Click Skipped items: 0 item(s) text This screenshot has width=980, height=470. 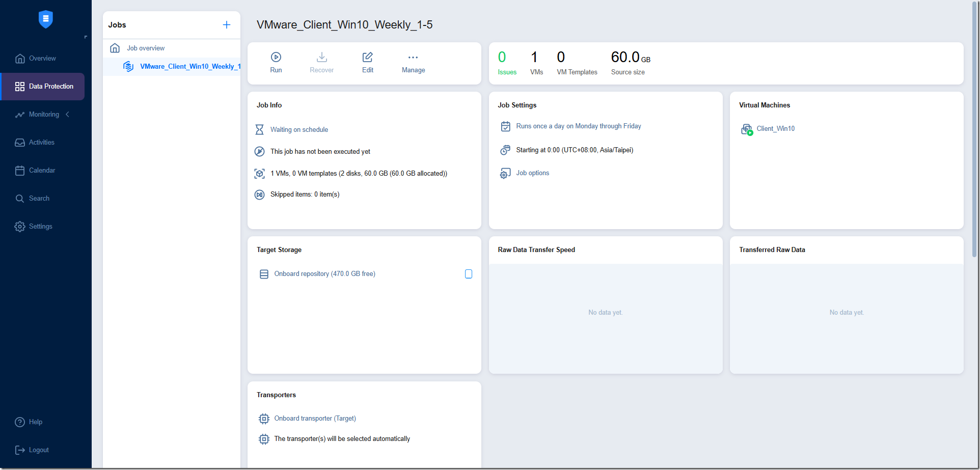pos(305,195)
